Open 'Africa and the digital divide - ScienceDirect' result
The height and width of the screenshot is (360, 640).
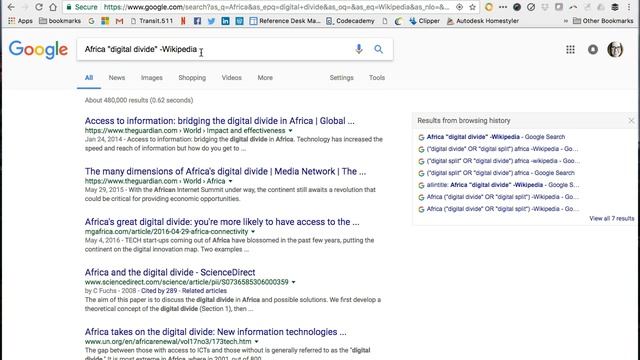(170, 272)
